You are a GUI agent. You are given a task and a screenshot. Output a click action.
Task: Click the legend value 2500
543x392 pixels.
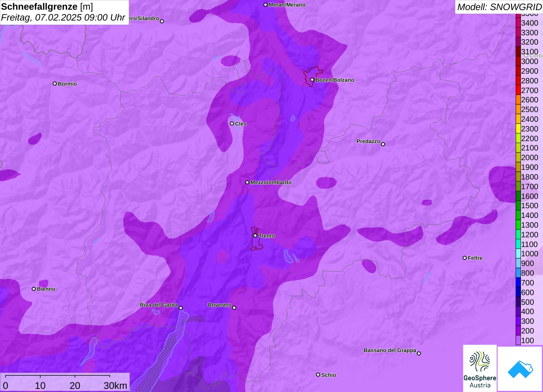click(x=529, y=109)
